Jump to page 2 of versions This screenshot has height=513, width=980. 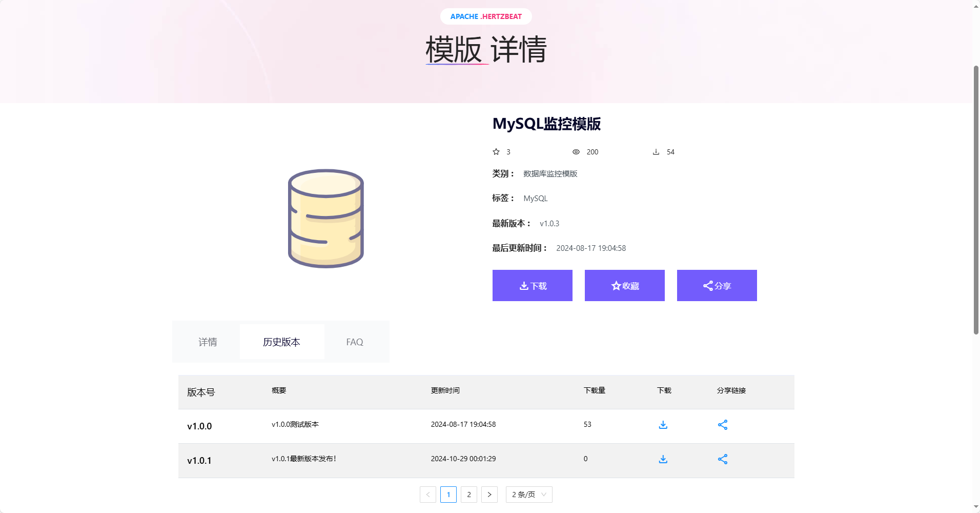469,495
